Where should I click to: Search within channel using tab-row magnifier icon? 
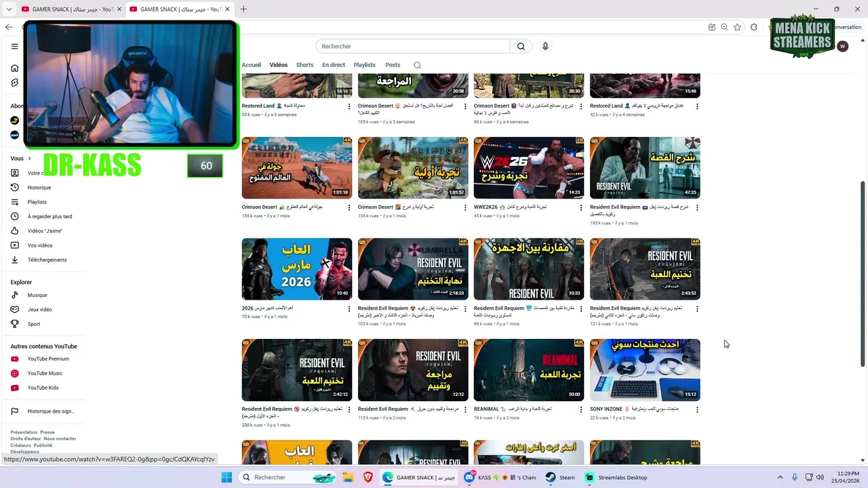point(417,65)
